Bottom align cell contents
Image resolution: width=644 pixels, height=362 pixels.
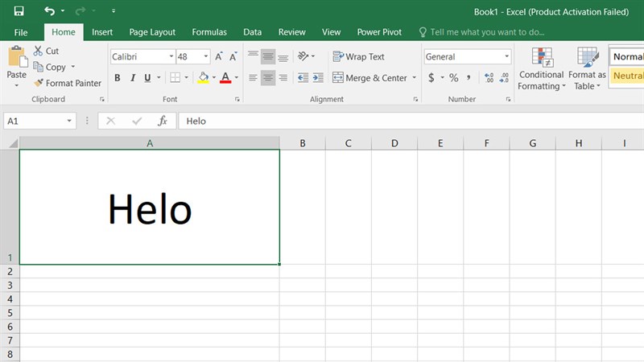(x=283, y=56)
